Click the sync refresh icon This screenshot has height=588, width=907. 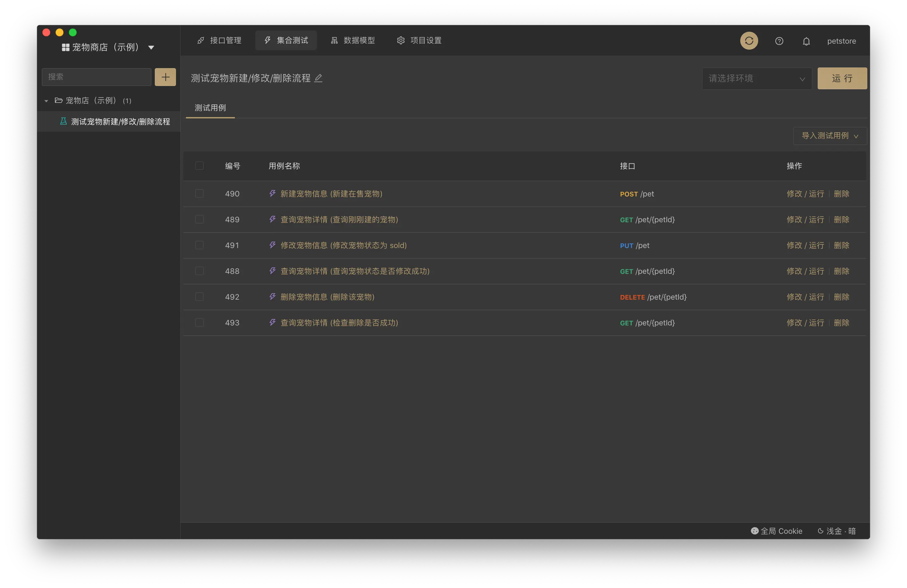tap(749, 41)
